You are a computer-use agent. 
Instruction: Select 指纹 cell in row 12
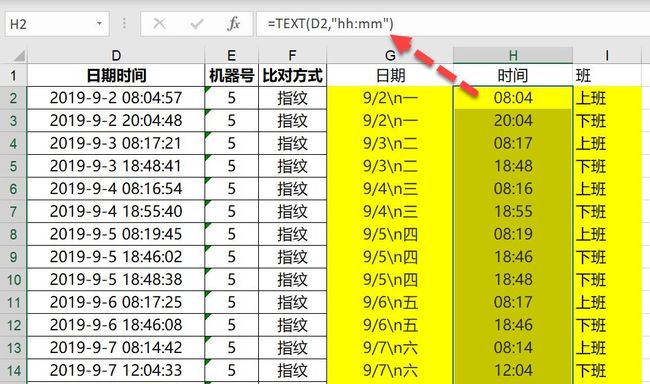(292, 325)
